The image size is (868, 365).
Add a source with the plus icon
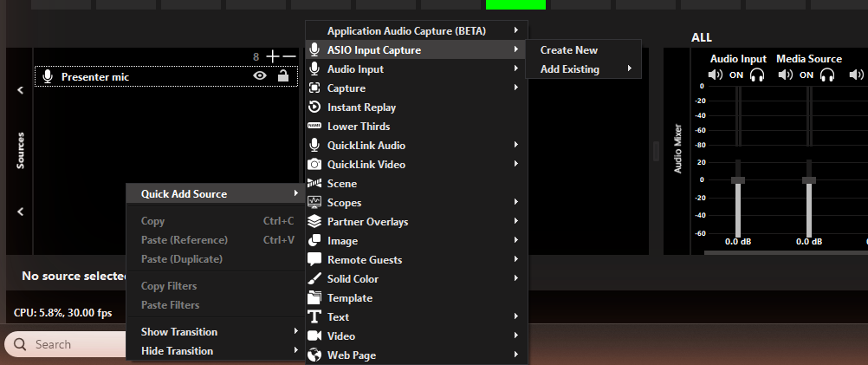pyautogui.click(x=272, y=56)
